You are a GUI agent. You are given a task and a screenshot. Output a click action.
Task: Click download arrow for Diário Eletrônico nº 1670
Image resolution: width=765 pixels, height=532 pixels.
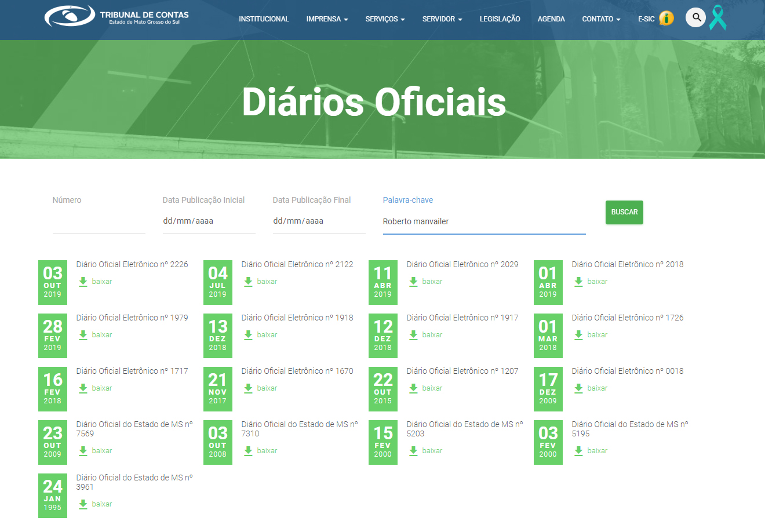pos(248,388)
